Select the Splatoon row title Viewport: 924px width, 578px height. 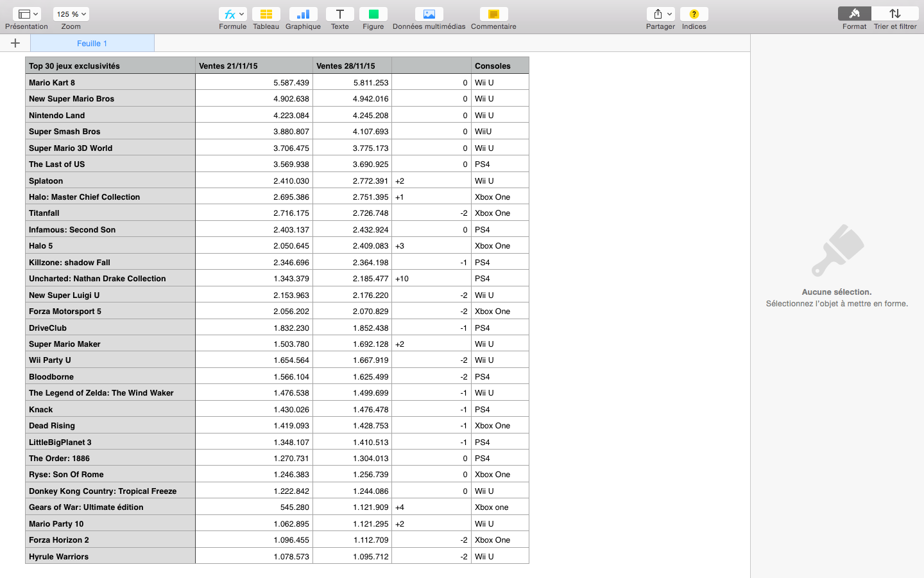click(110, 180)
